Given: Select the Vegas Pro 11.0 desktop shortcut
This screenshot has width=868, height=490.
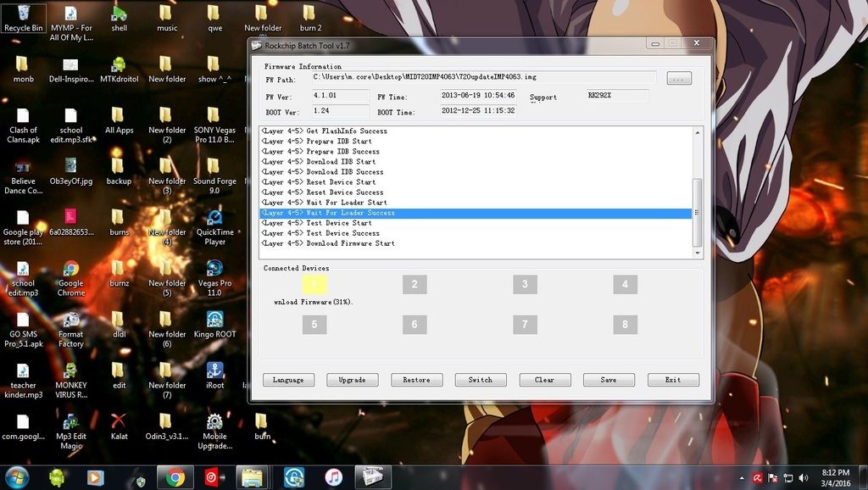Looking at the screenshot, I should (214, 279).
